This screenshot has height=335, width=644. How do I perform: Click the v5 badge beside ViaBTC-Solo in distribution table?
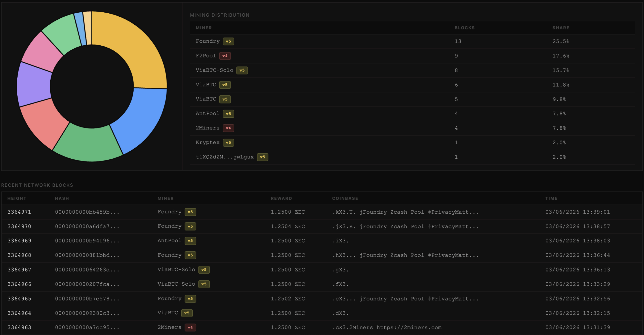242,70
